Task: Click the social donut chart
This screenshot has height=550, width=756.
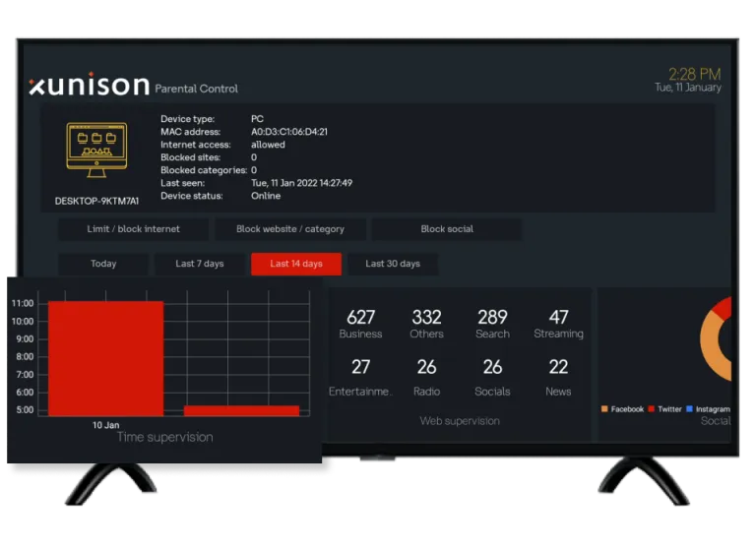Action: pyautogui.click(x=716, y=338)
